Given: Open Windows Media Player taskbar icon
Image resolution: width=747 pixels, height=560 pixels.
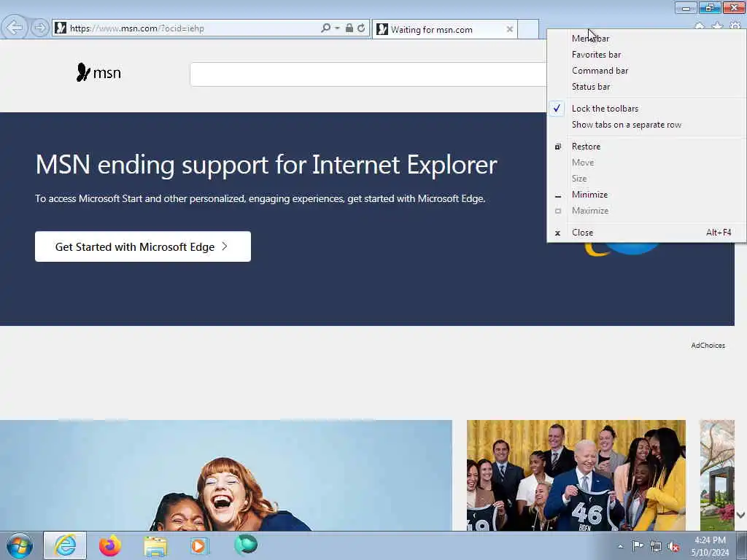Looking at the screenshot, I should point(200,545).
